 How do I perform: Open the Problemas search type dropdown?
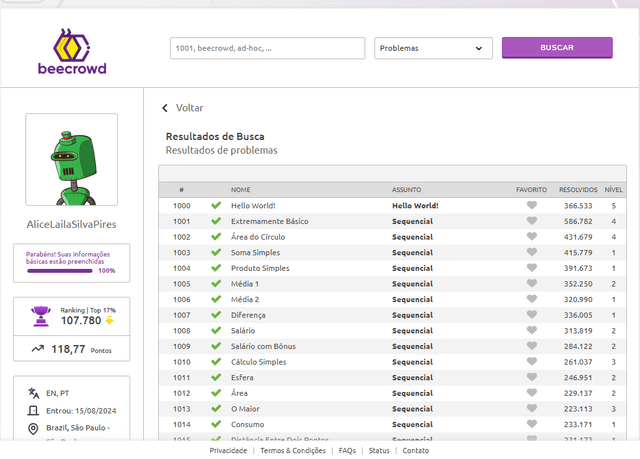coord(433,48)
